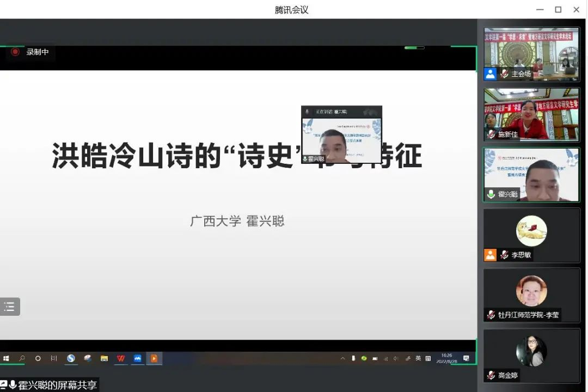Image resolution: width=588 pixels, height=392 pixels.
Task: Click the orange user badge beside 李思敏
Action: [x=491, y=254]
